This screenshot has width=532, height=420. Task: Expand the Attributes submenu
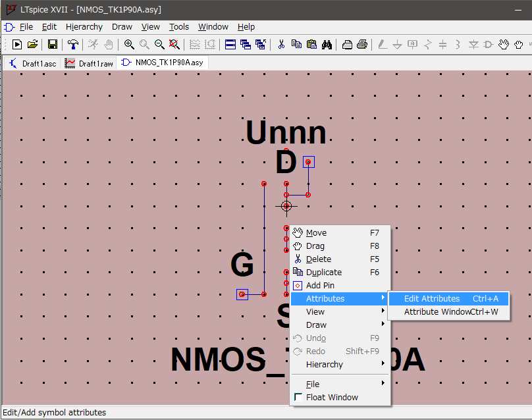pos(340,299)
